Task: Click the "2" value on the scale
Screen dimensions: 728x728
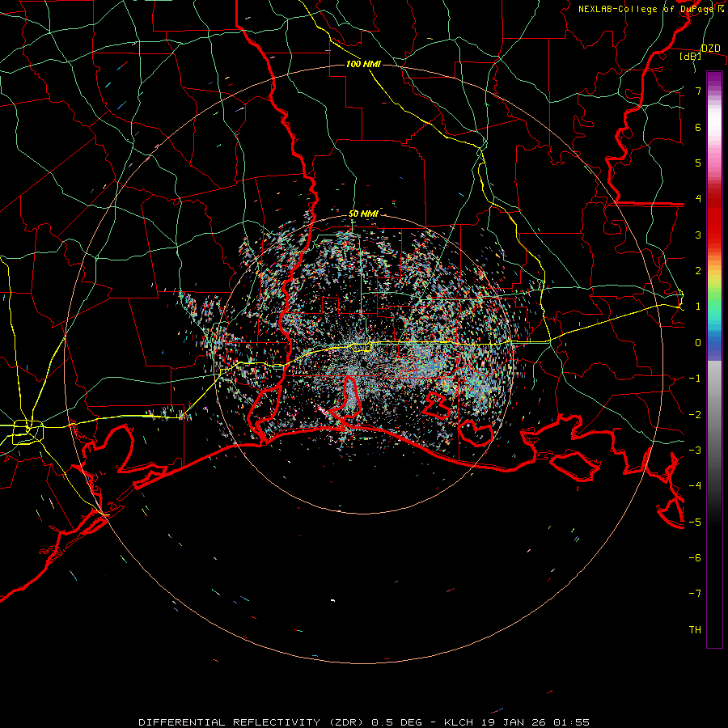Action: click(698, 271)
